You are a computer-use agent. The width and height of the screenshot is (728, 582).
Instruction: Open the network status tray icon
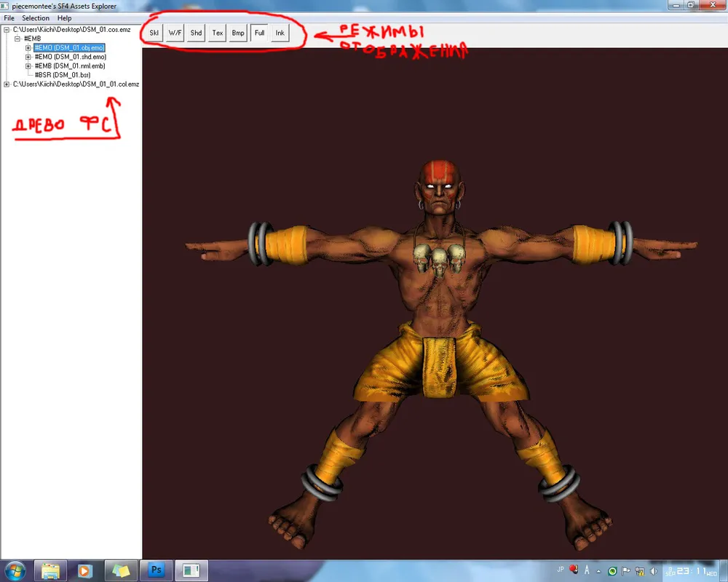coord(640,571)
